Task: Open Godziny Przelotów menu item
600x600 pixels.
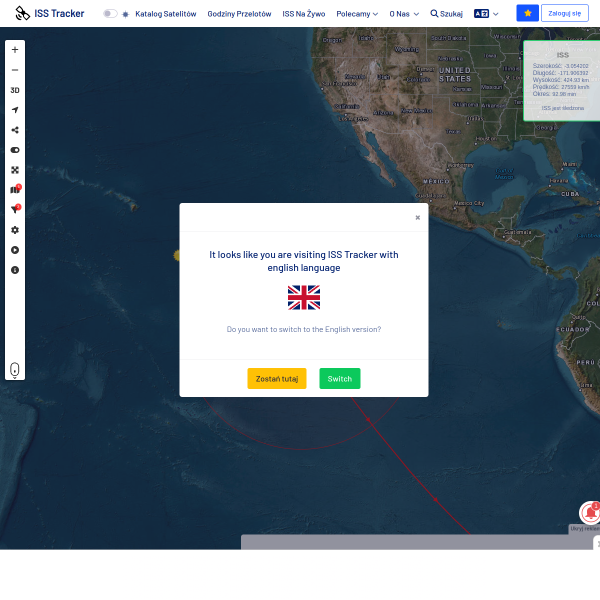Action: click(239, 14)
